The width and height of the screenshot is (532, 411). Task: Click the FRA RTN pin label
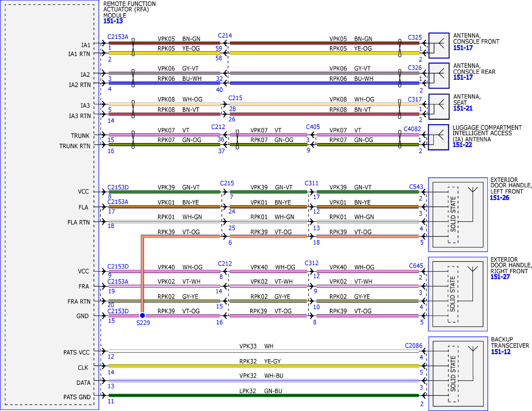coord(79,302)
